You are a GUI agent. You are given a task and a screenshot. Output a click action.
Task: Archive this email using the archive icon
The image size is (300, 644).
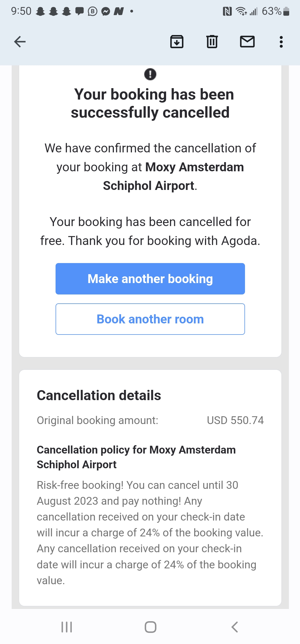click(x=177, y=42)
